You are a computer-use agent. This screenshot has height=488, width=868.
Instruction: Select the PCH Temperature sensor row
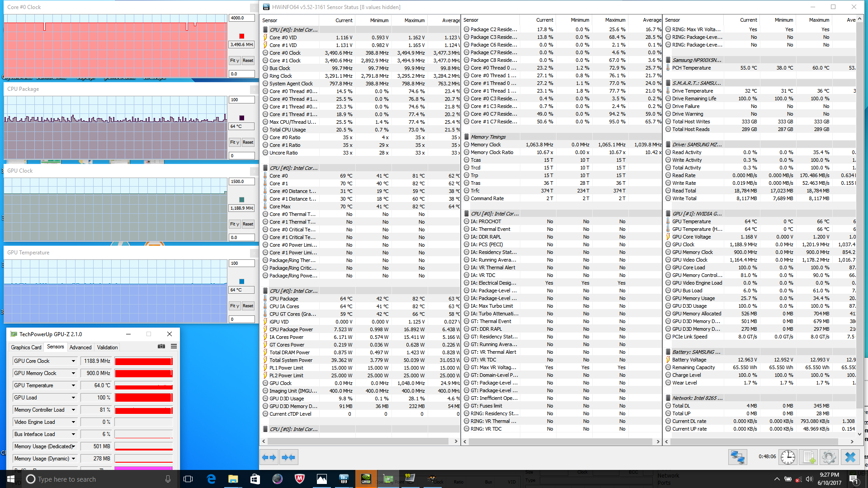tap(760, 68)
